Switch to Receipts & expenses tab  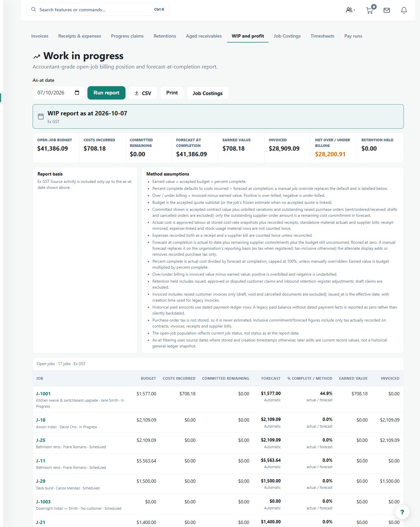(79, 36)
